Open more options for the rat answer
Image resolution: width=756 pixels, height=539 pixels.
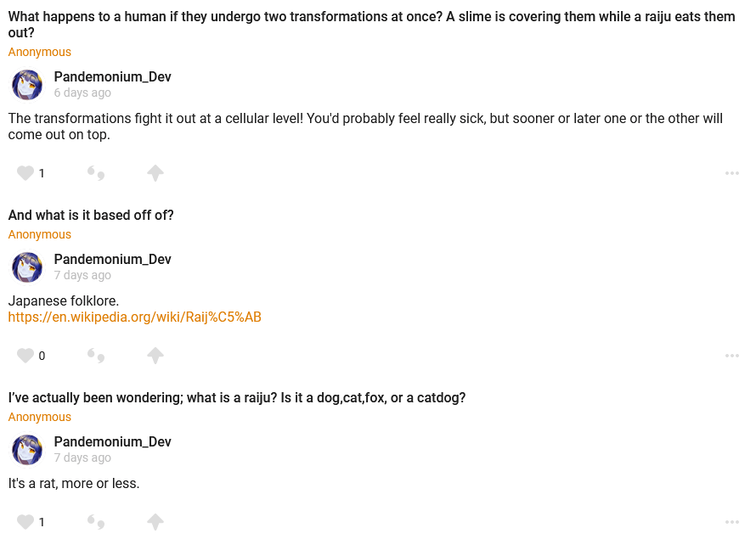click(732, 522)
